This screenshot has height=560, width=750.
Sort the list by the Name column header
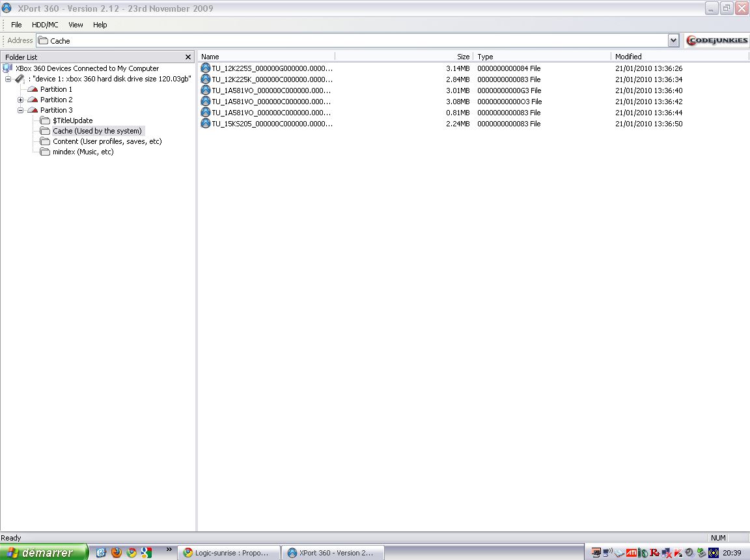tap(266, 57)
